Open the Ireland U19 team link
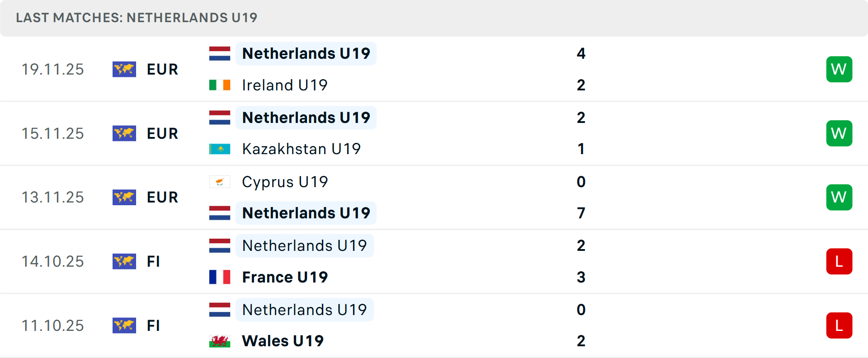 (284, 85)
